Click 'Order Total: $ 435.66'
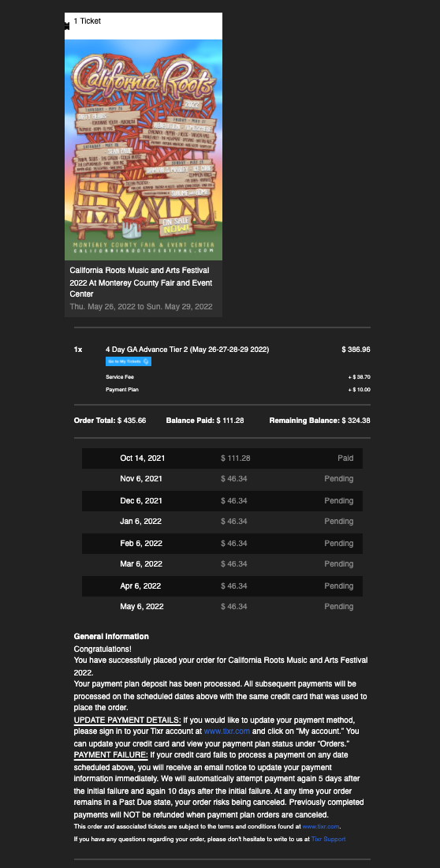The height and width of the screenshot is (868, 440). [x=110, y=421]
